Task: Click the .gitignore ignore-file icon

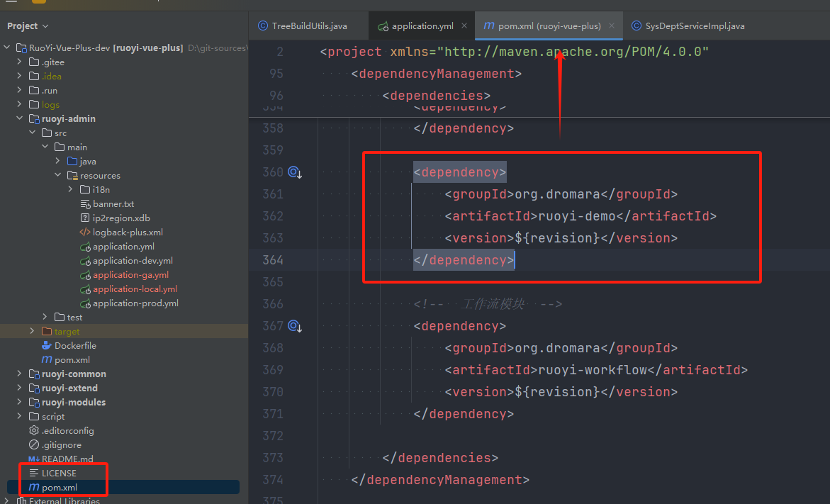Action: pyautogui.click(x=34, y=444)
